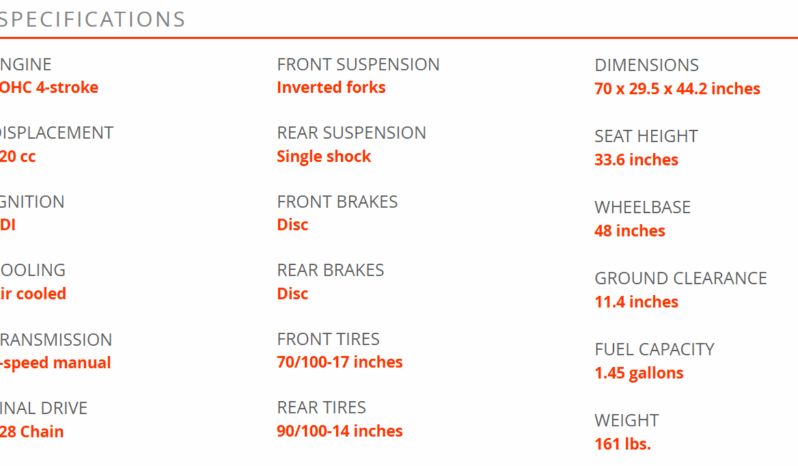Viewport: 798px width, 466px height.
Task: Click the 4-stroke engine value
Action: [x=49, y=88]
